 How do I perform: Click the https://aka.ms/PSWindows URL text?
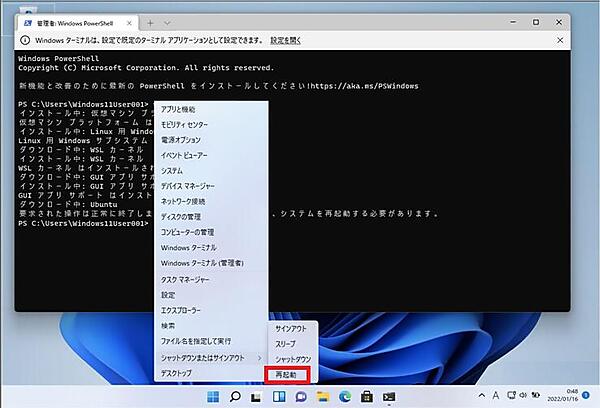[x=364, y=86]
